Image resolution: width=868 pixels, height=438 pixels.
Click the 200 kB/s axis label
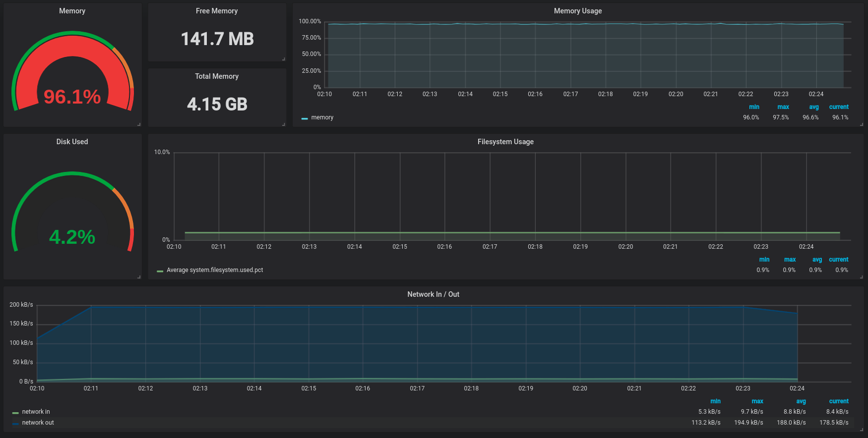click(21, 305)
